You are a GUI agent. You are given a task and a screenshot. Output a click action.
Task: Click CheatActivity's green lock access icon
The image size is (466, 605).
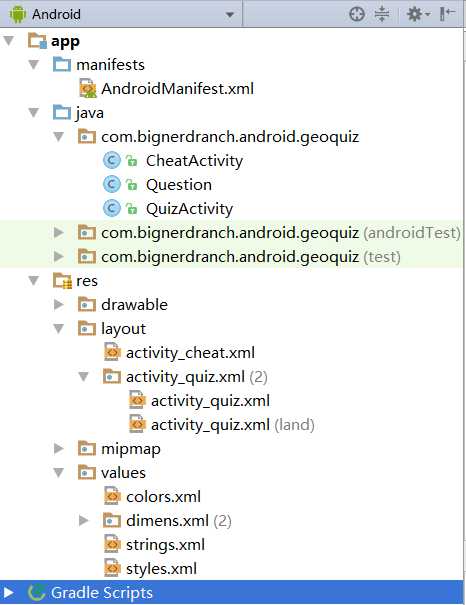click(x=132, y=161)
